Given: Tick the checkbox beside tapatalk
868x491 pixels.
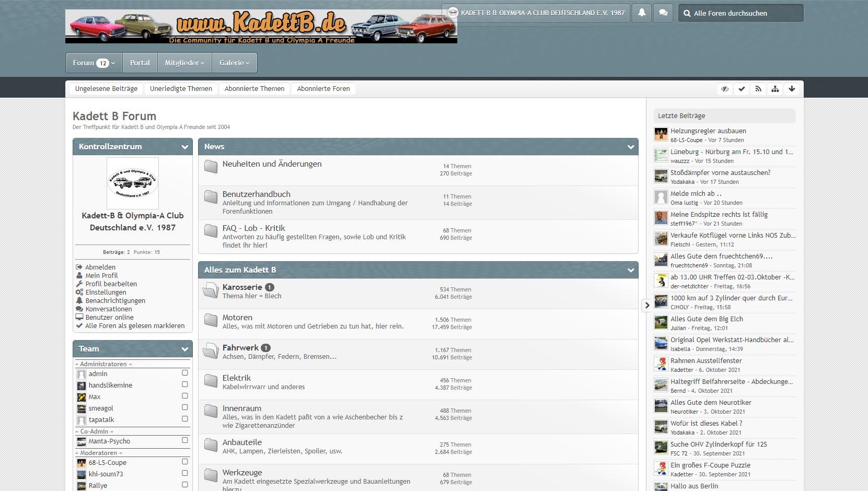Looking at the screenshot, I should click(x=184, y=419).
